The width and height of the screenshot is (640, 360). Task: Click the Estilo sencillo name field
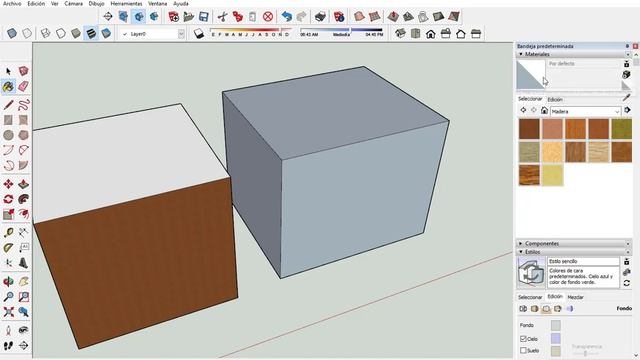click(583, 261)
